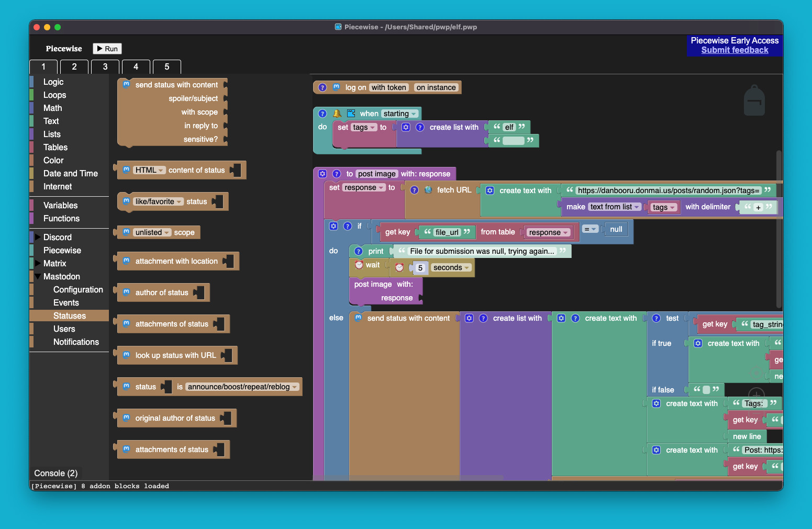Open the seconds dropdown on the wait block
The width and height of the screenshot is (812, 529).
[451, 267]
